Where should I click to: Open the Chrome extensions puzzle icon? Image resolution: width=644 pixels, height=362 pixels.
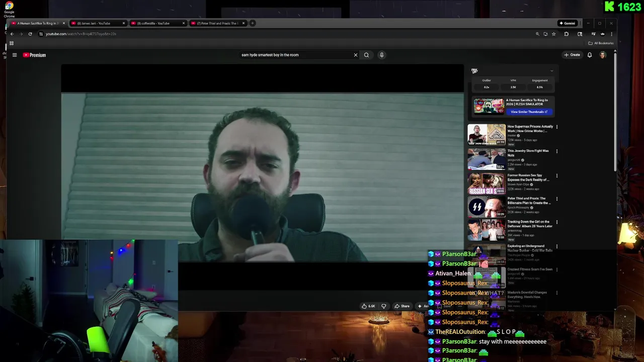(x=567, y=34)
